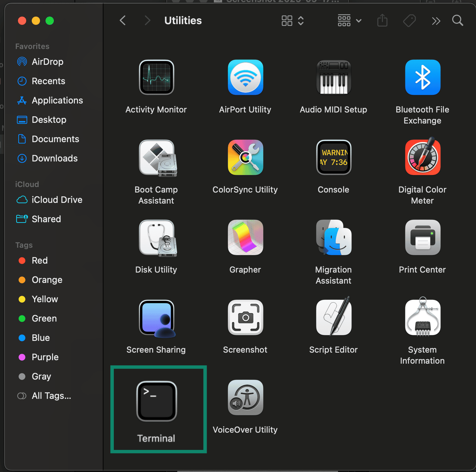Go to Applications in the sidebar
Viewport: 476px width, 472px height.
point(50,100)
